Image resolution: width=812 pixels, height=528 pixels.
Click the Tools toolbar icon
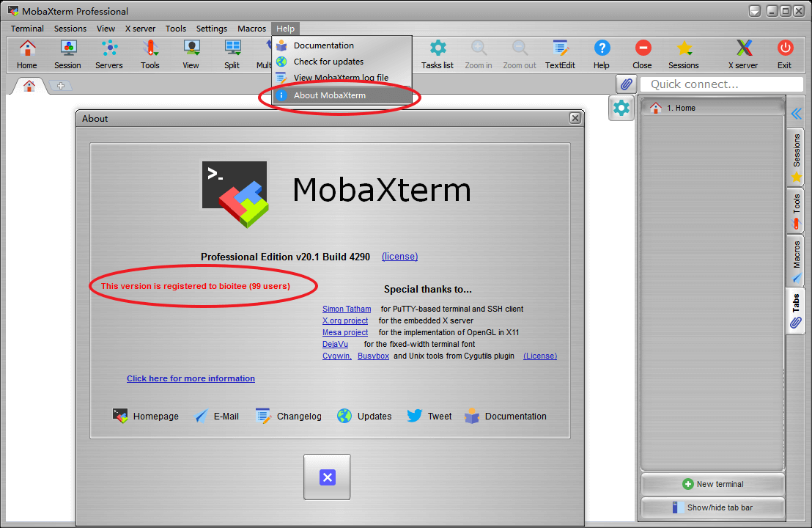tap(150, 54)
